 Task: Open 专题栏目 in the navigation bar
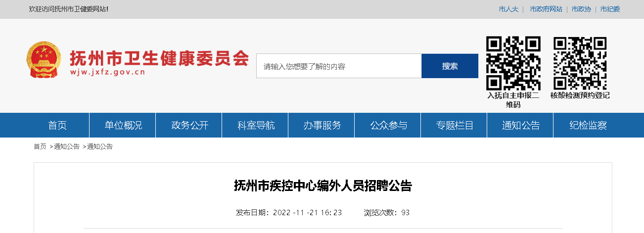[454, 125]
